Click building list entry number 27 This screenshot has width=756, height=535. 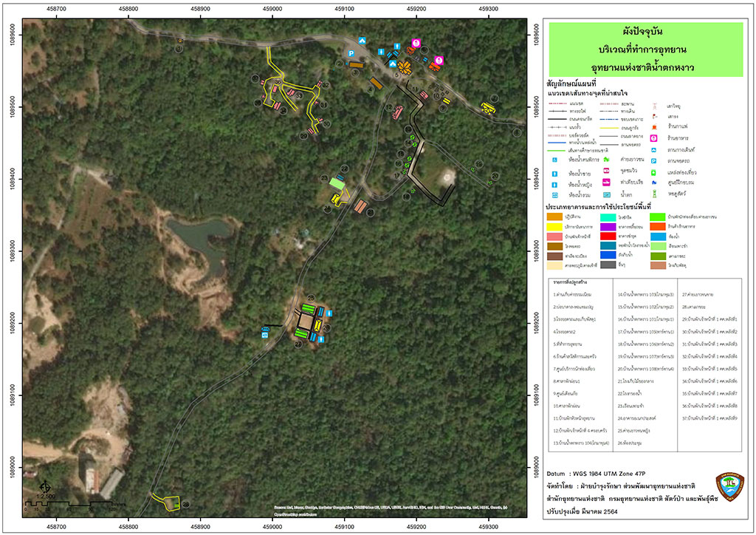697,294
